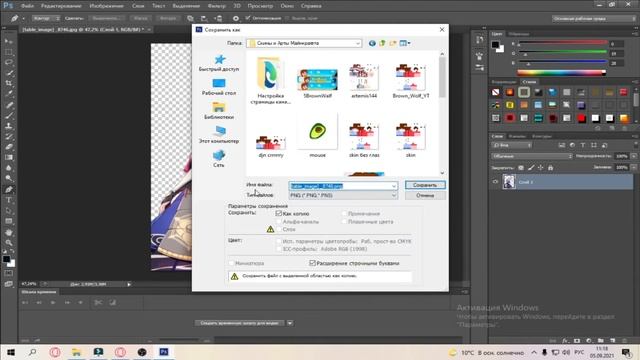Click lock position icon in Layers panel
The image size is (640, 360).
(x=540, y=167)
